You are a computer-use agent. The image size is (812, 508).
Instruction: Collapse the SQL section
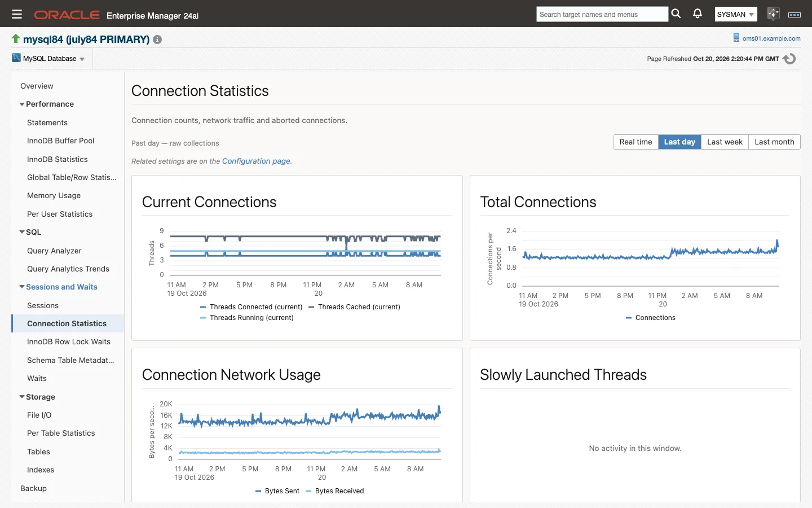click(x=22, y=232)
